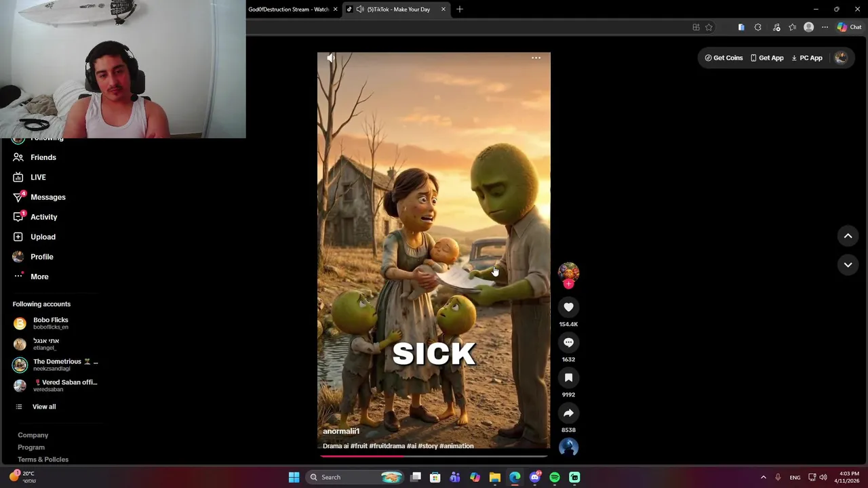
Task: Go to next video with down chevron
Action: coord(848,265)
